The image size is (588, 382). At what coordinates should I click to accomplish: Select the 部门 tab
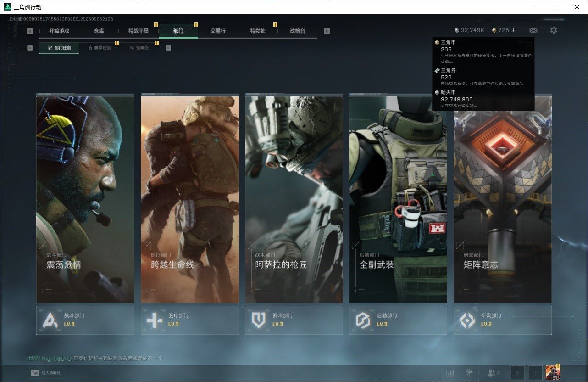[178, 31]
